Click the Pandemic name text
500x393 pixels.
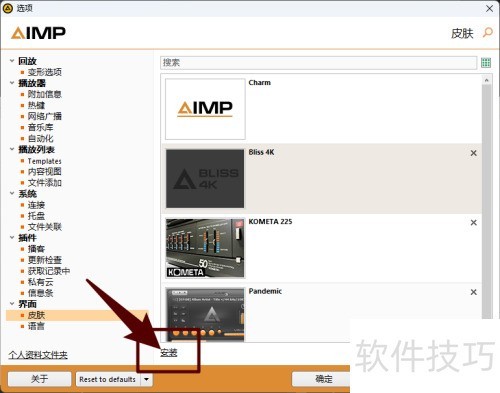tap(265, 291)
